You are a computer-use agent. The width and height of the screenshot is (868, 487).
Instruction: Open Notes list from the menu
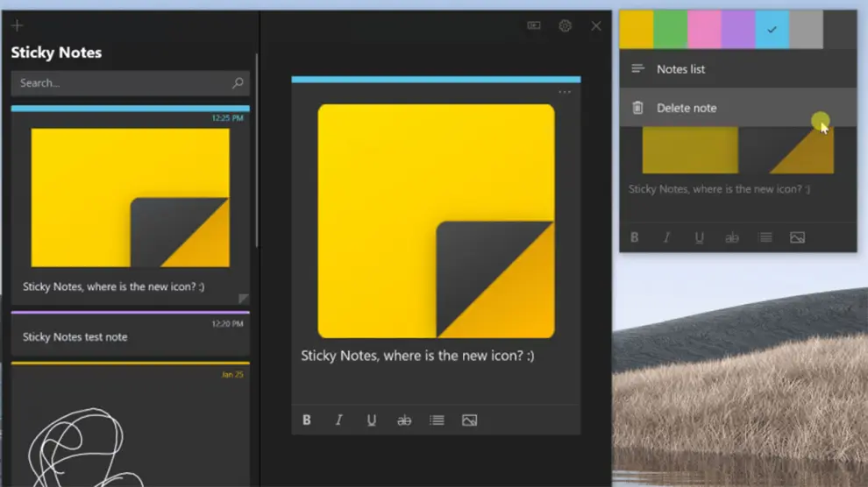click(x=681, y=69)
